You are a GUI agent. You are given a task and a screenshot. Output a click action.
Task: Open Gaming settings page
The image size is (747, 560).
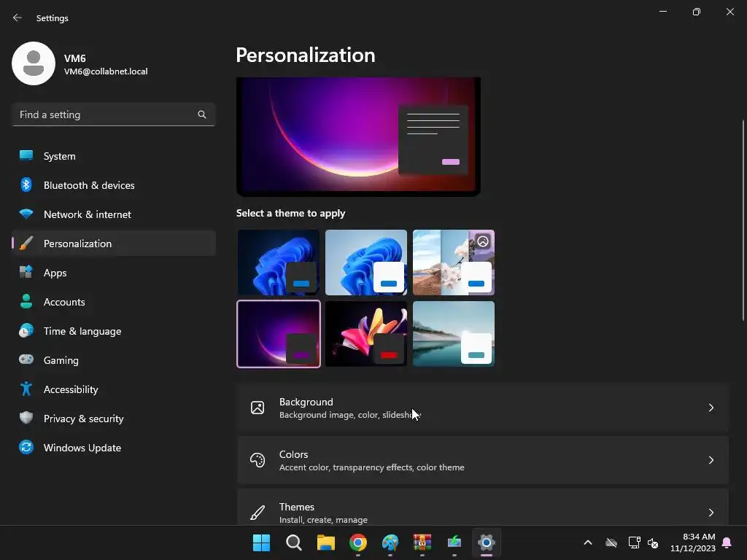[114, 359]
